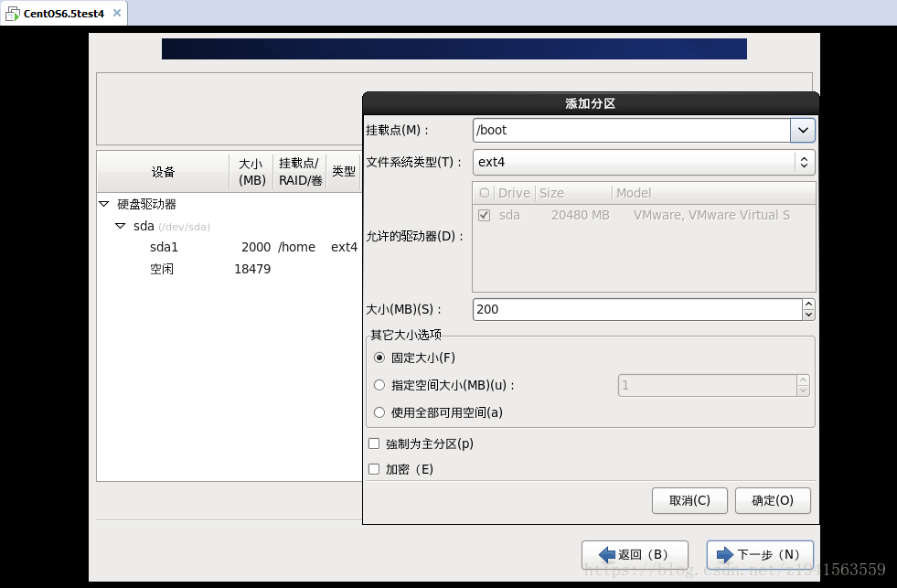The height and width of the screenshot is (588, 897).
Task: Click the /home mount point cell
Action: (297, 247)
